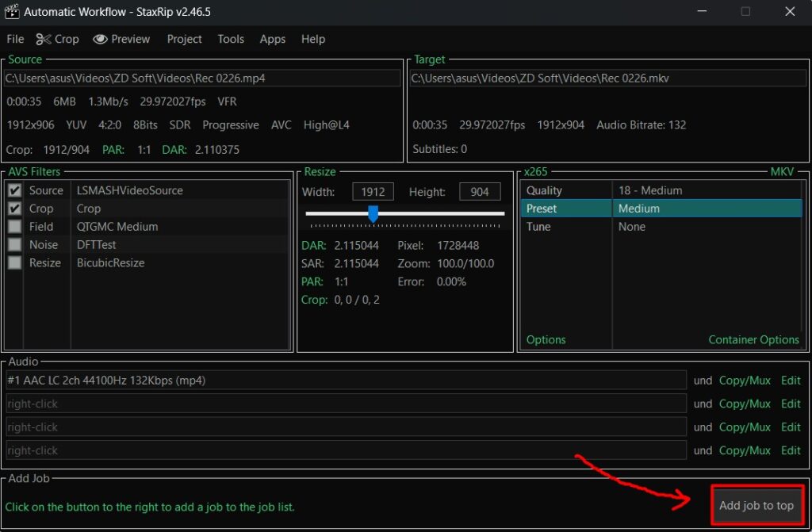The width and height of the screenshot is (812, 532).
Task: Open the File menu
Action: 15,39
